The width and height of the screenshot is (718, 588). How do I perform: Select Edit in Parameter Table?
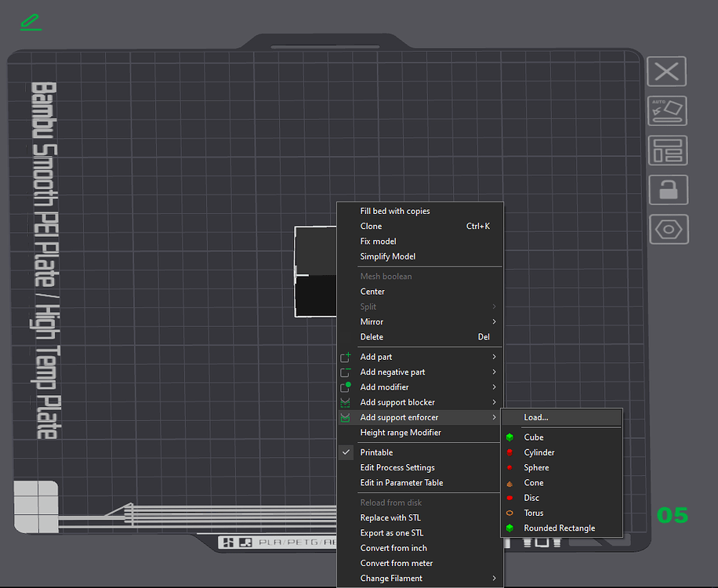click(420, 483)
